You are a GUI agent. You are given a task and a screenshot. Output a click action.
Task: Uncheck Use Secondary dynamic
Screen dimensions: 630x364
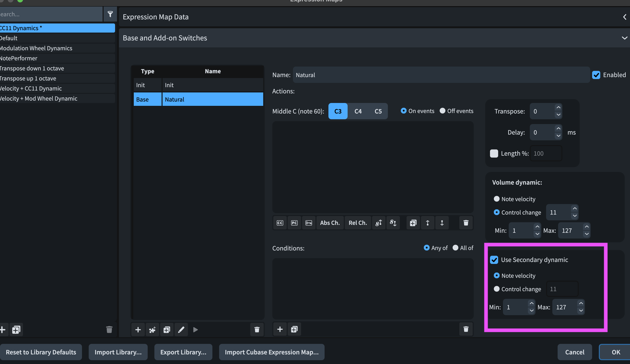coord(494,260)
